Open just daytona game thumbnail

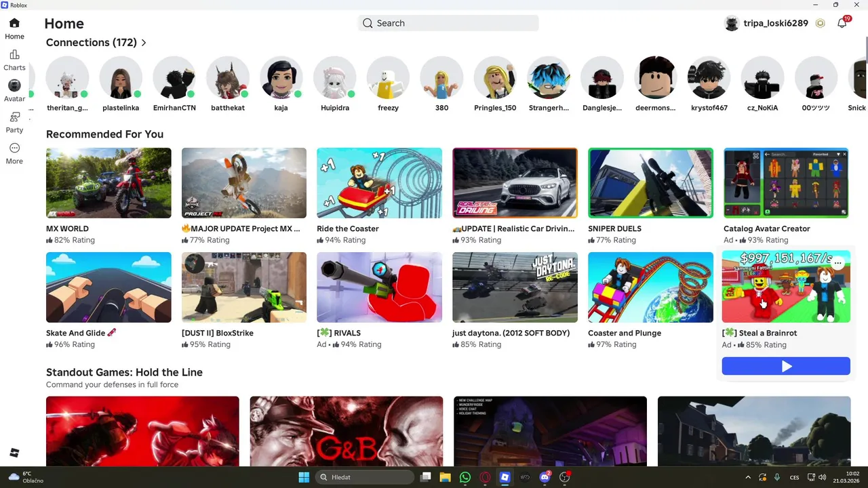tap(515, 287)
